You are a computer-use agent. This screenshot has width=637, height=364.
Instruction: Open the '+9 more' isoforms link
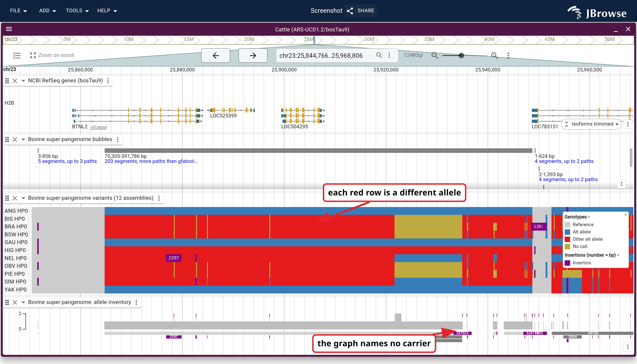pyautogui.click(x=99, y=127)
